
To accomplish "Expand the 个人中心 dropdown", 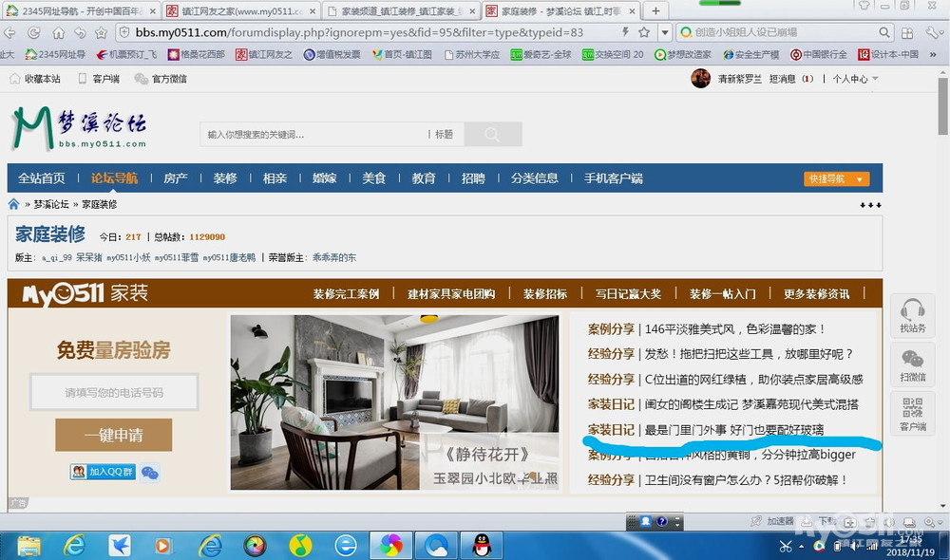I will pyautogui.click(x=855, y=79).
